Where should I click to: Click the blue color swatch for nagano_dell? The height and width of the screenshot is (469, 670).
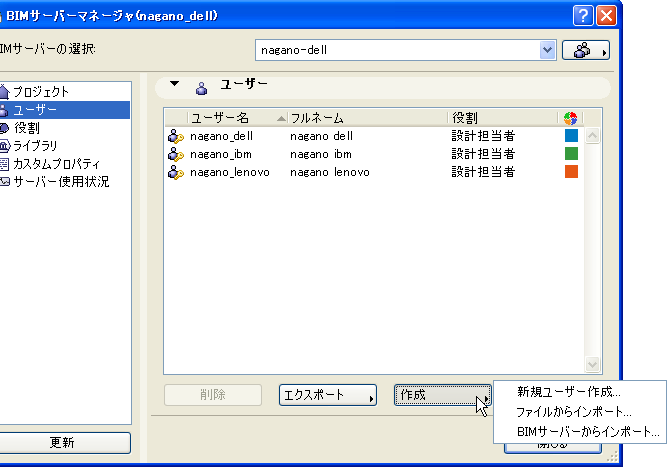pos(571,135)
